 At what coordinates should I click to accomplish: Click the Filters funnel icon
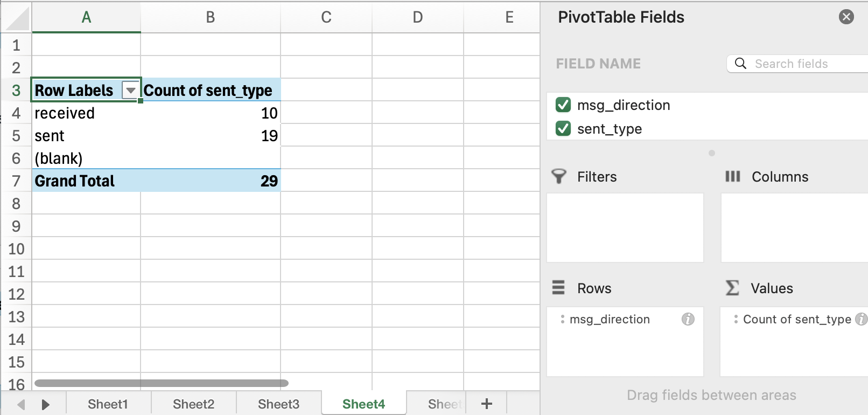click(559, 176)
